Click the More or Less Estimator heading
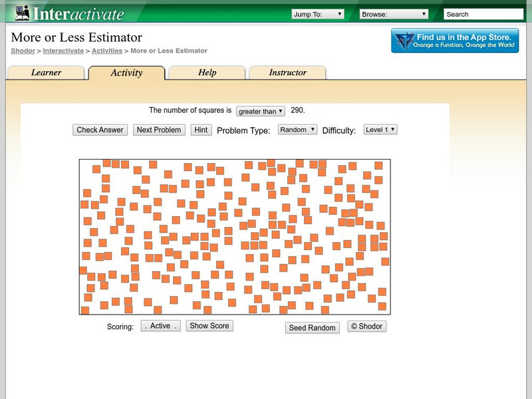The image size is (532, 399). coord(76,37)
